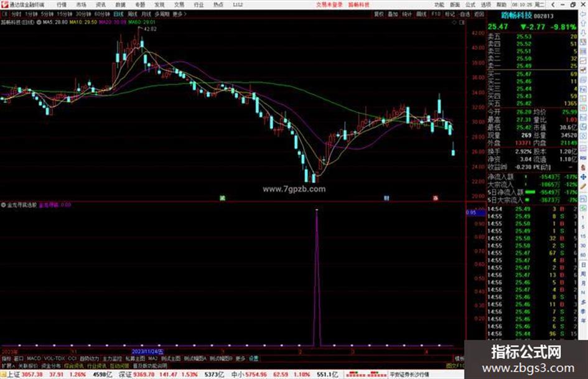
Task: Switch to 60分钟 period
Action: point(101,14)
